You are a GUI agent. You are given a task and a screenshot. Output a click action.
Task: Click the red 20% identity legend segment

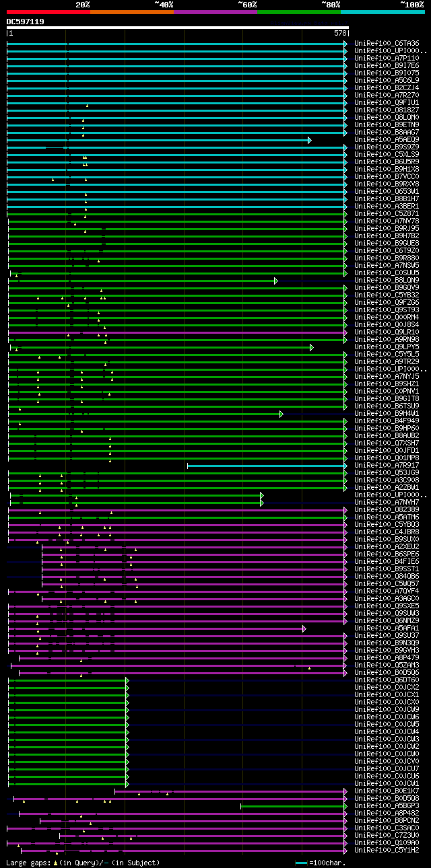pos(48,12)
